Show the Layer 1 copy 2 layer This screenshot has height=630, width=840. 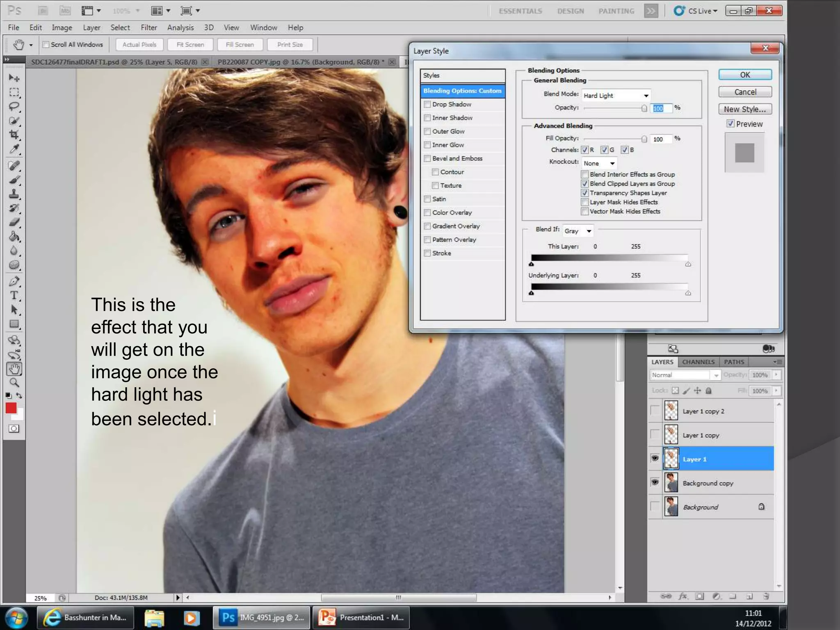coord(655,411)
